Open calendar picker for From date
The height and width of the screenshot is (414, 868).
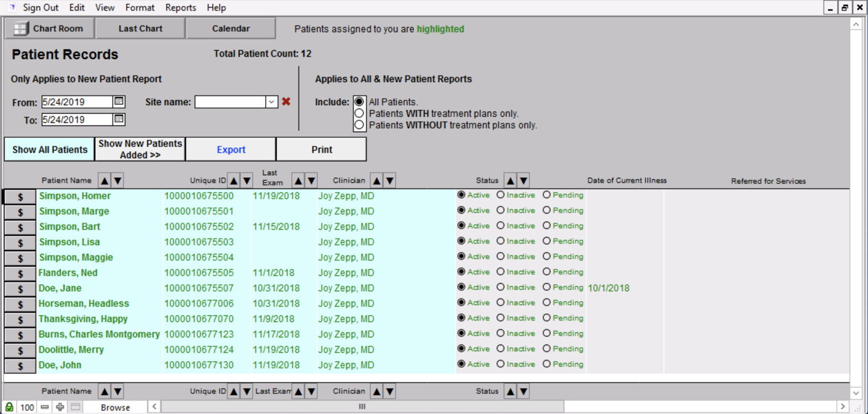coord(119,102)
